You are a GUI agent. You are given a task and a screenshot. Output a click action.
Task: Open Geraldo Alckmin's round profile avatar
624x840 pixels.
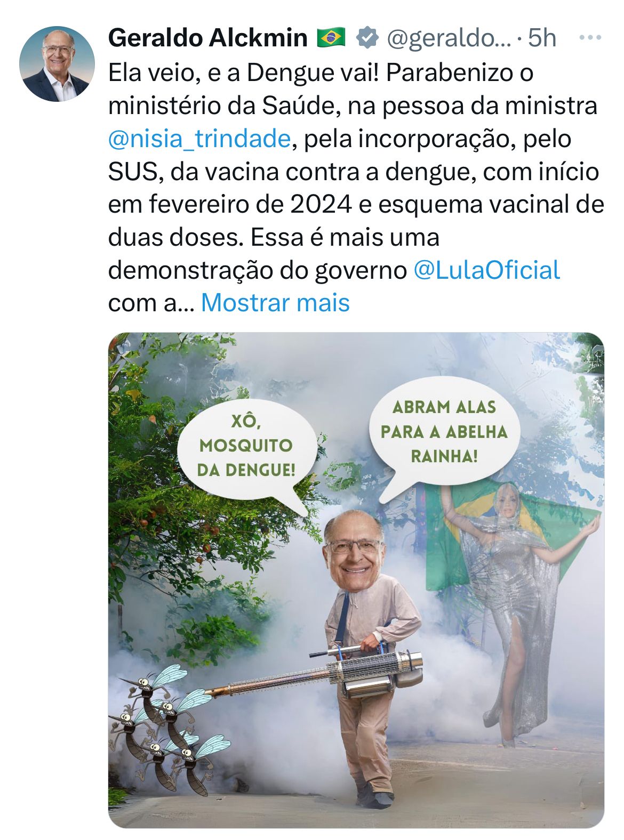point(57,64)
